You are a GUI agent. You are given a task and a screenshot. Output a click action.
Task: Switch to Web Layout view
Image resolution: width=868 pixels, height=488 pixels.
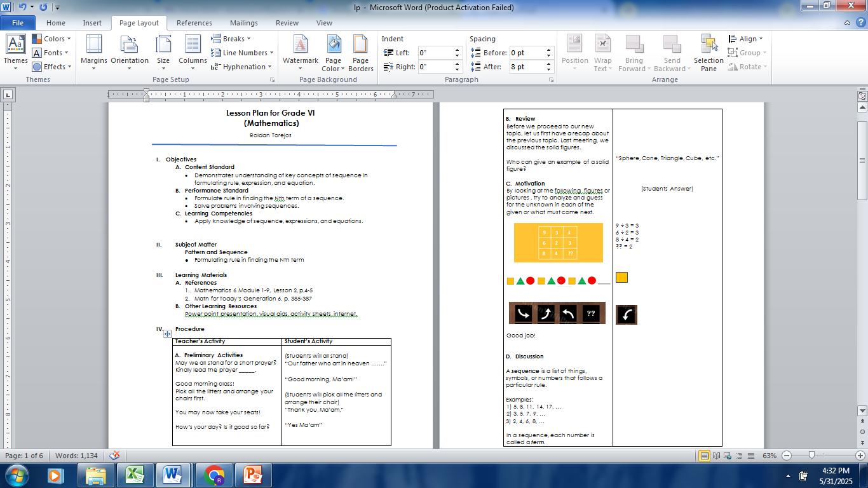point(728,456)
